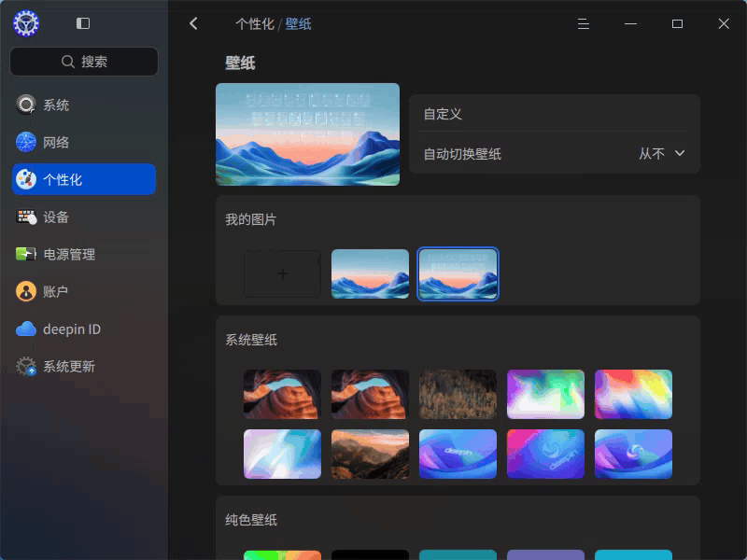Screen dimensions: 747x560
Task: Click the 网络 globe icon
Action: pos(26,142)
